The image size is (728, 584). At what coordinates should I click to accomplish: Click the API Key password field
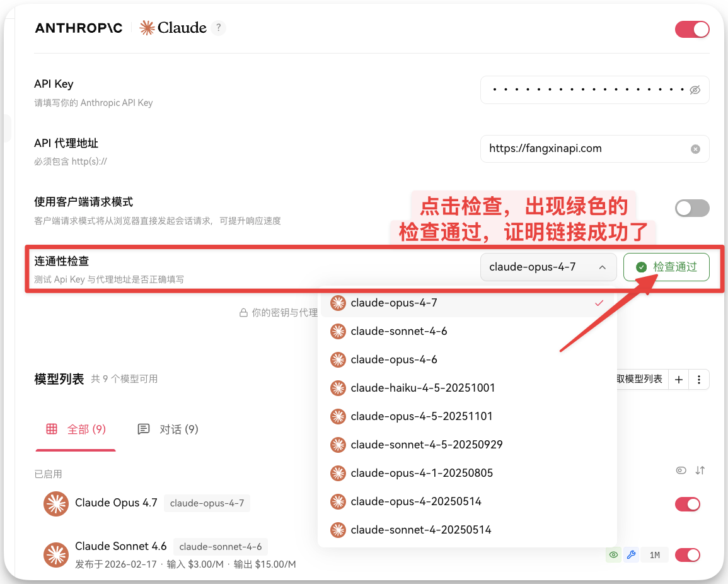pos(594,90)
